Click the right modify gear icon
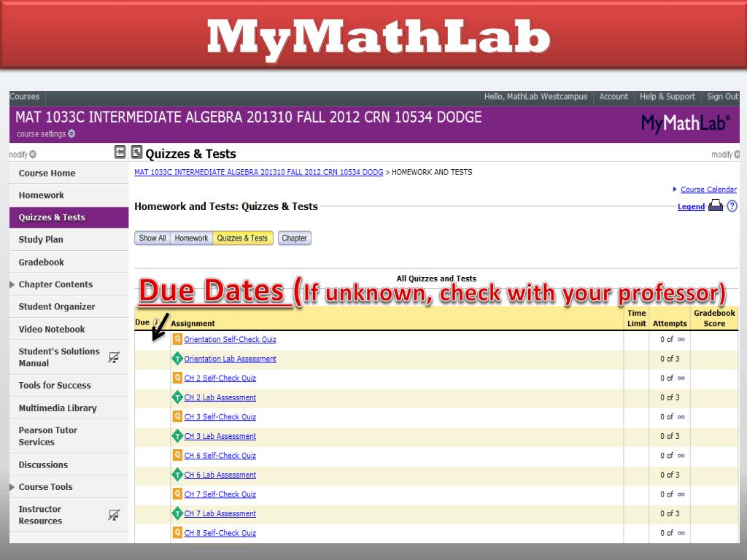Image resolution: width=747 pixels, height=560 pixels. [x=737, y=155]
